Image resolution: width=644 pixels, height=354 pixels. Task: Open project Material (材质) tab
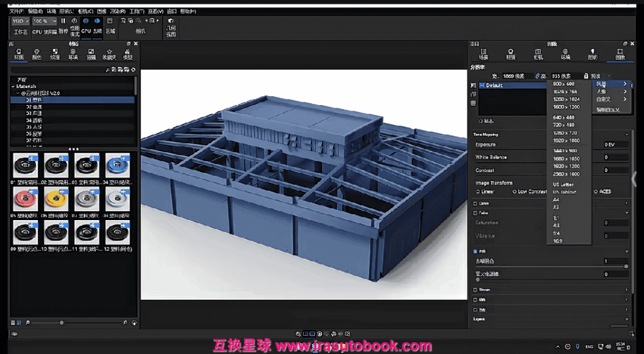[x=511, y=54]
